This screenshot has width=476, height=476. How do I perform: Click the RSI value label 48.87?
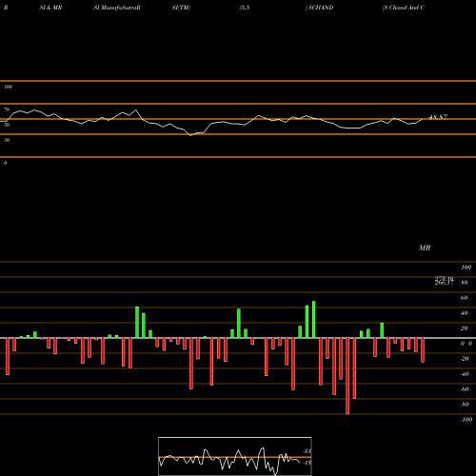[x=438, y=117]
